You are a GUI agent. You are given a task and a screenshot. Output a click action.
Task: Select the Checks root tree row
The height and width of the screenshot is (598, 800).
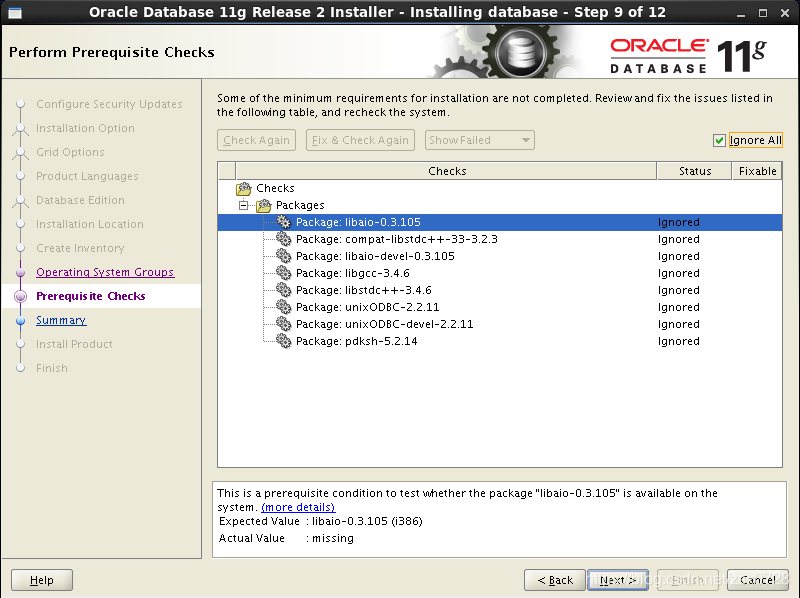pos(500,188)
